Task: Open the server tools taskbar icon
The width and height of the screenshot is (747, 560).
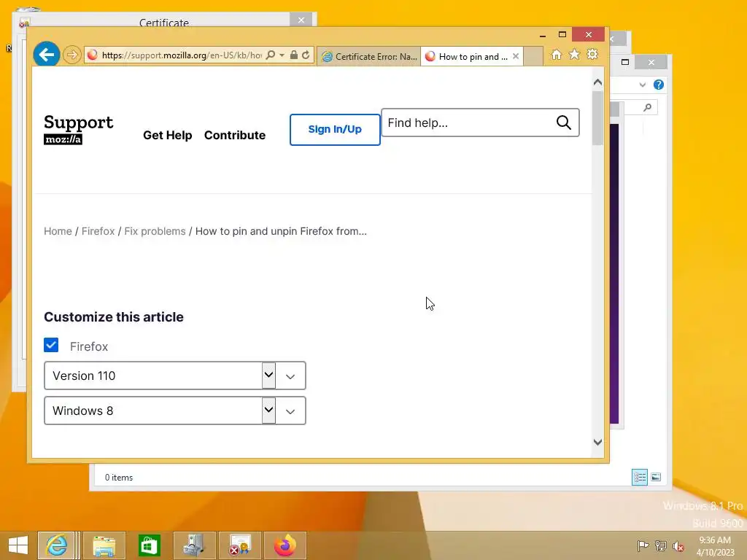Action: [194, 545]
